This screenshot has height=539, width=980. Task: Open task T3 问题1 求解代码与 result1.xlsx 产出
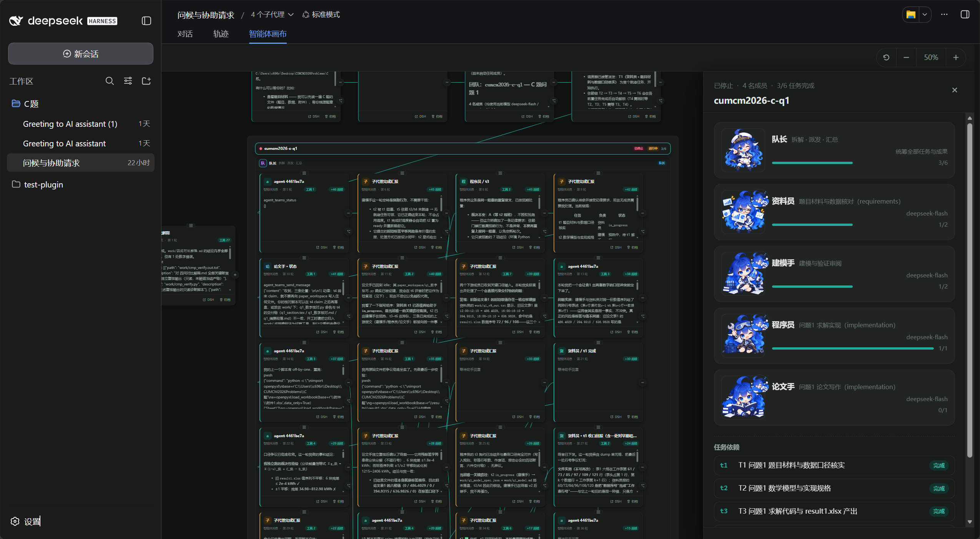coord(834,511)
